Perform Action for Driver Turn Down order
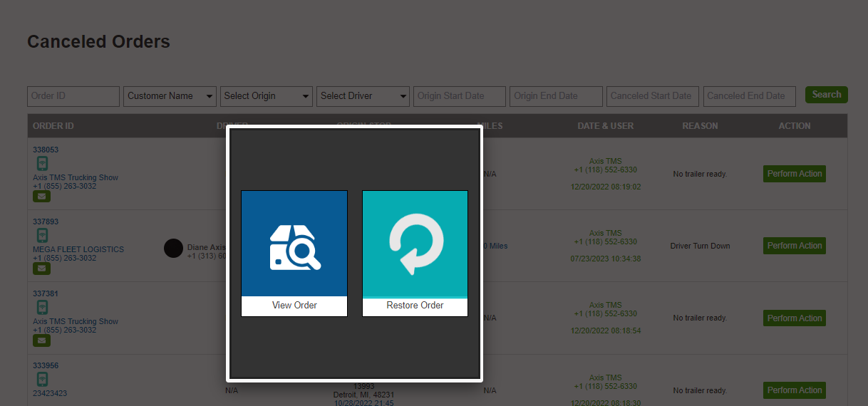Screen dimensions: 868x406 (794, 246)
